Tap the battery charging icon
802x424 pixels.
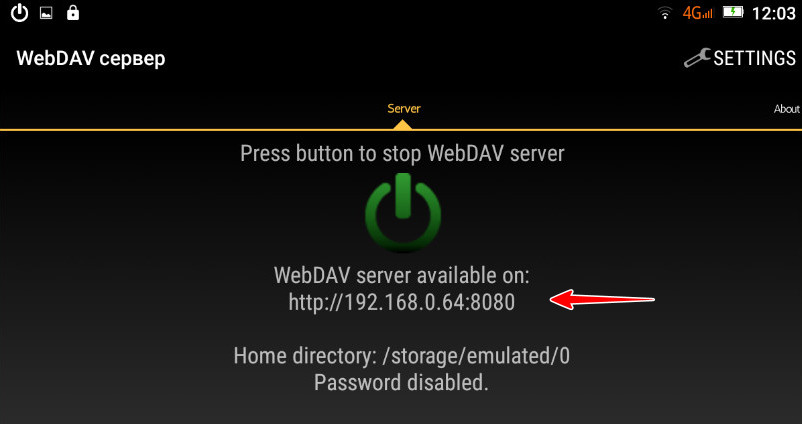pyautogui.click(x=733, y=12)
